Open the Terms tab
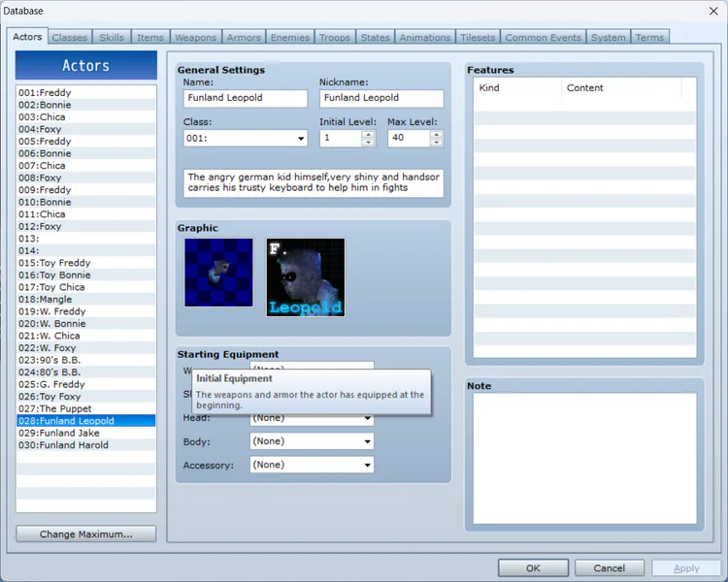 649,37
